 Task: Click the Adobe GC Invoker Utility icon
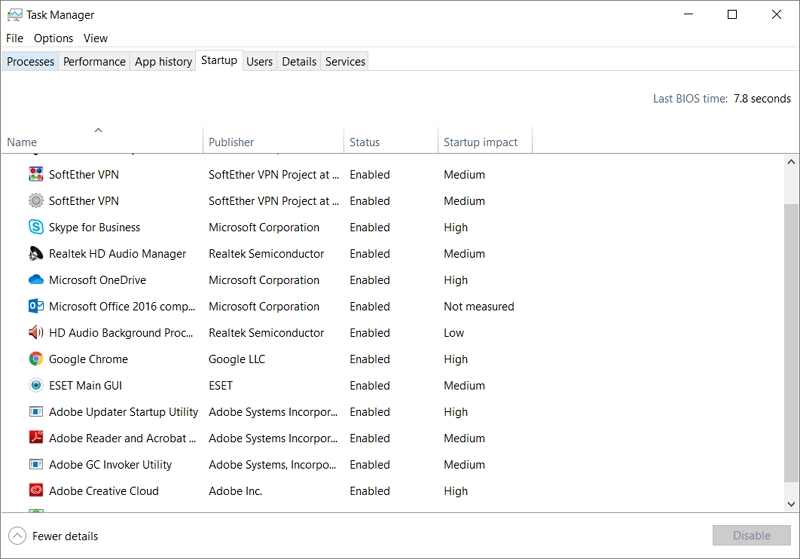[36, 465]
